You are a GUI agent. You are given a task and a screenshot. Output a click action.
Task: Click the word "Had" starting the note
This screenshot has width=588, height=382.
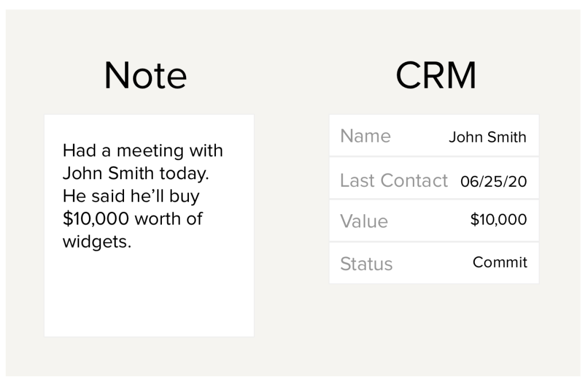[x=75, y=151]
